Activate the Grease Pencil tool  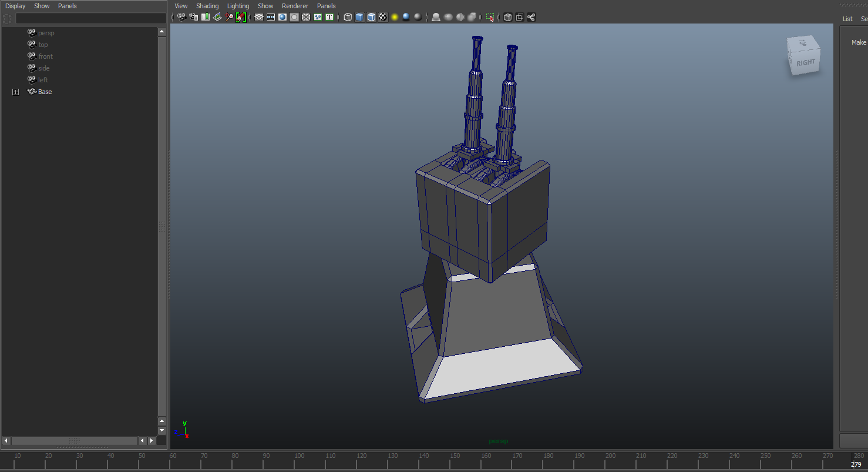pyautogui.click(x=240, y=17)
